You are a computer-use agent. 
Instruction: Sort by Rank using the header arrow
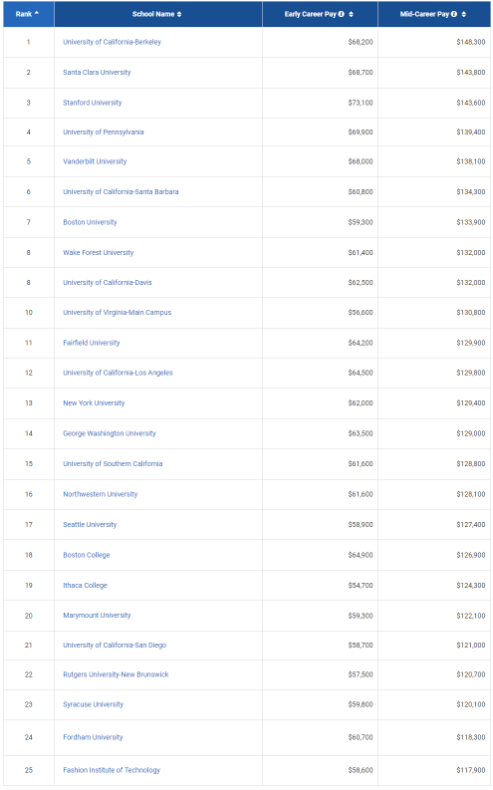[x=37, y=13]
